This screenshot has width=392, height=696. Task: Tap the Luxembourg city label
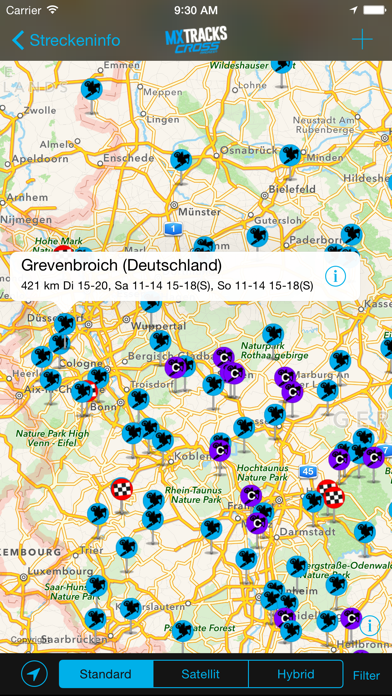(60, 571)
